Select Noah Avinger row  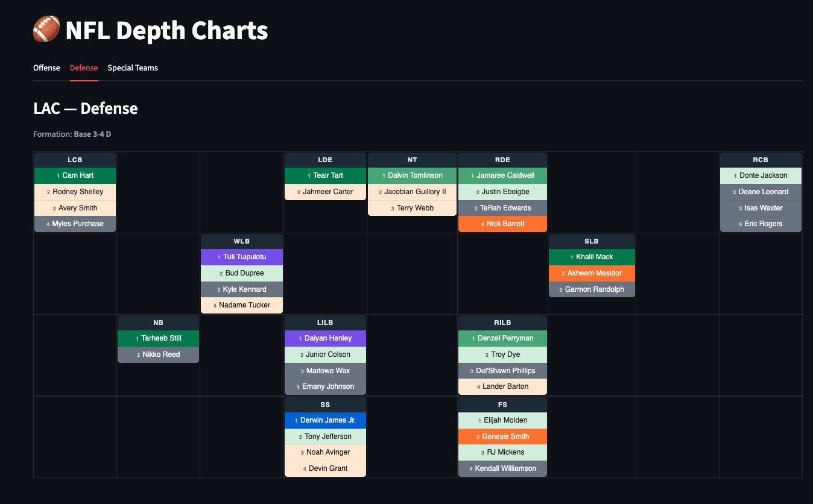(325, 452)
